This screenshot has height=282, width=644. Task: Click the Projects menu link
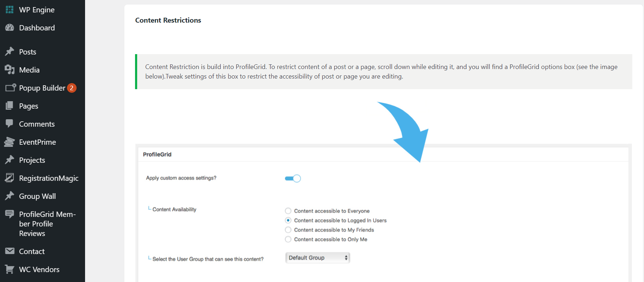[x=32, y=160]
